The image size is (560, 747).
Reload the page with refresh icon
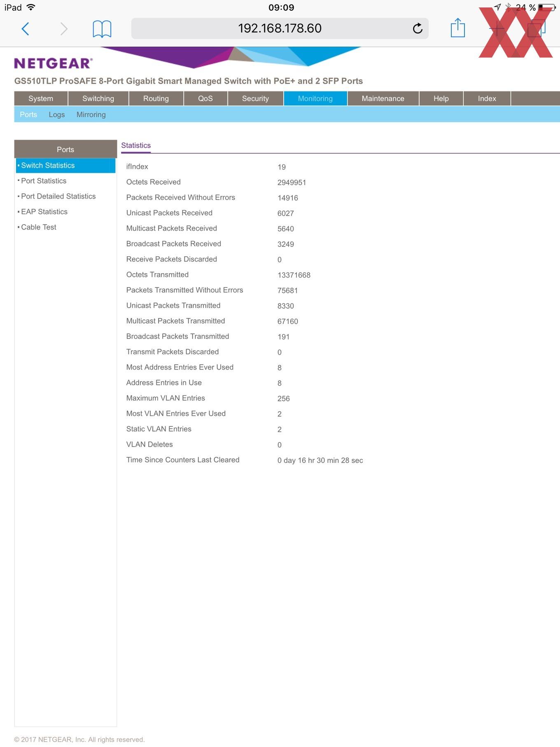(x=418, y=28)
